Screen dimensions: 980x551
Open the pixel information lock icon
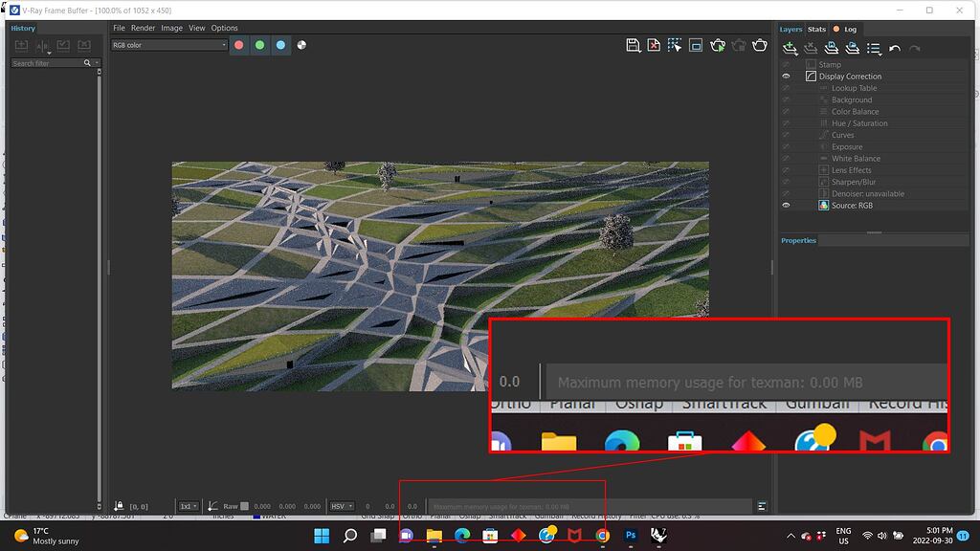pyautogui.click(x=118, y=505)
